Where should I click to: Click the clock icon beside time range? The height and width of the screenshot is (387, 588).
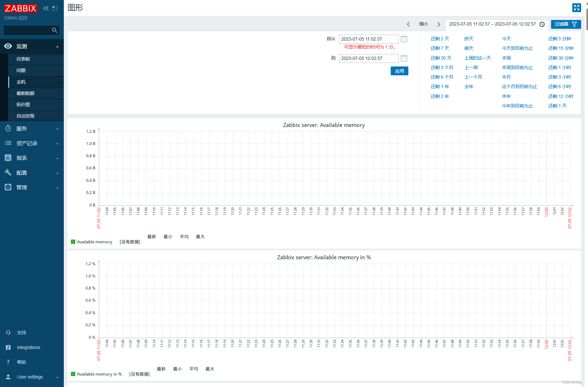click(x=542, y=24)
